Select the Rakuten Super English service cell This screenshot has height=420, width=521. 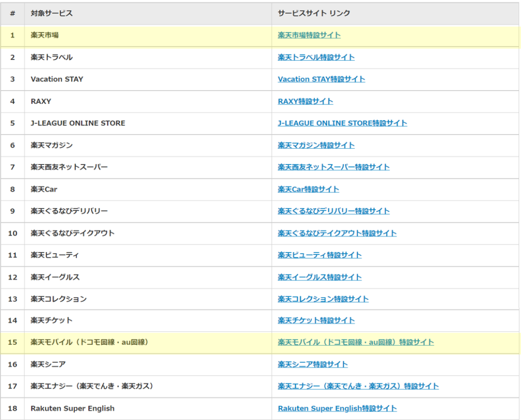(x=148, y=408)
